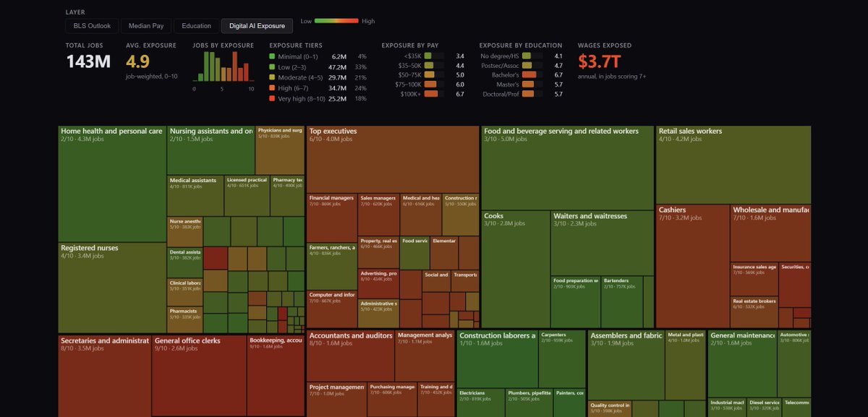
Task: Click the Financial managers tile
Action: [x=332, y=218]
